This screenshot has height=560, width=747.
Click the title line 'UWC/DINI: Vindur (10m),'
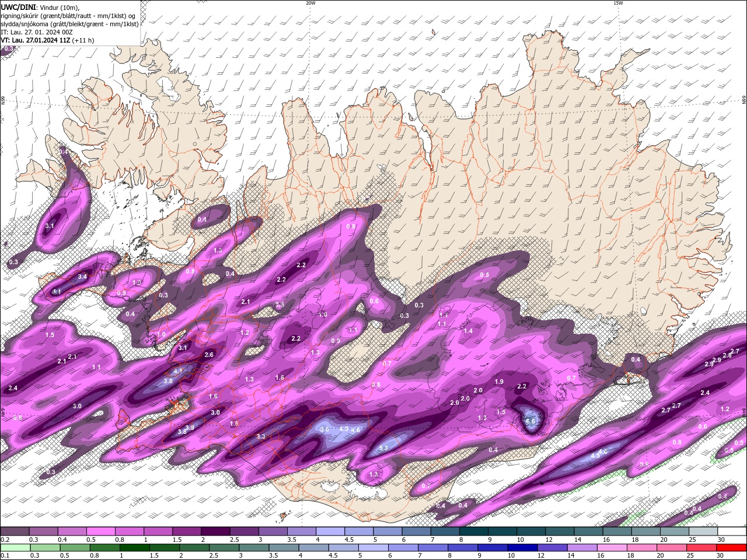point(40,7)
